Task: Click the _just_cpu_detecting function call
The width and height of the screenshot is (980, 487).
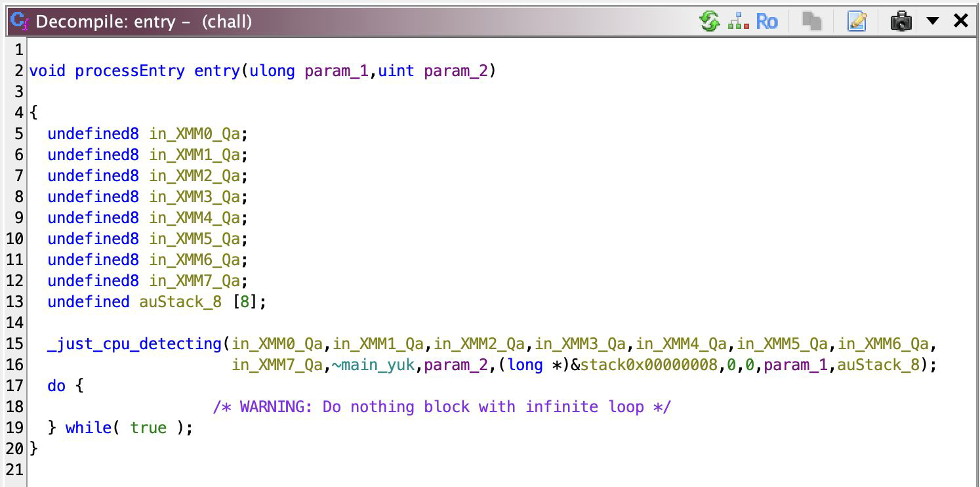Action: point(134,344)
